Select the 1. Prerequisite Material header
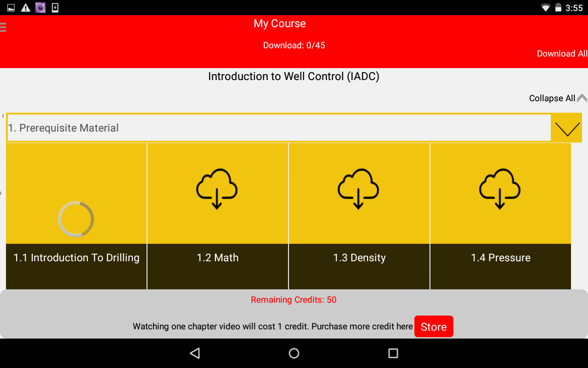This screenshot has width=588, height=368. click(278, 128)
